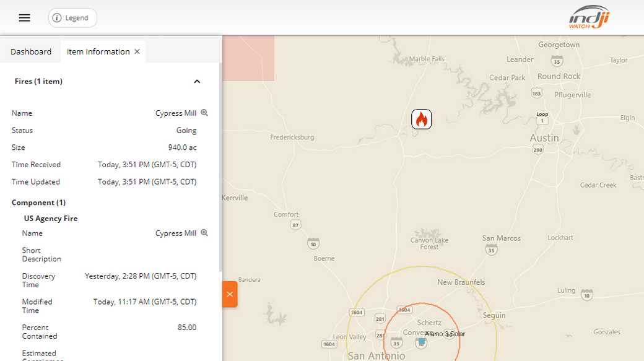Viewport: 644px width, 361px height.
Task: Click the side panel vertical scrollbar
Action: click(x=220, y=167)
